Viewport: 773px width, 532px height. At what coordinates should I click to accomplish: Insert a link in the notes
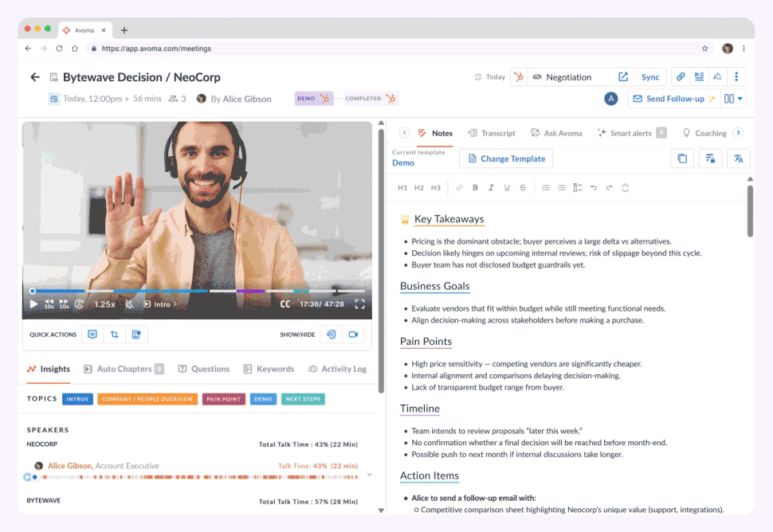tap(460, 188)
